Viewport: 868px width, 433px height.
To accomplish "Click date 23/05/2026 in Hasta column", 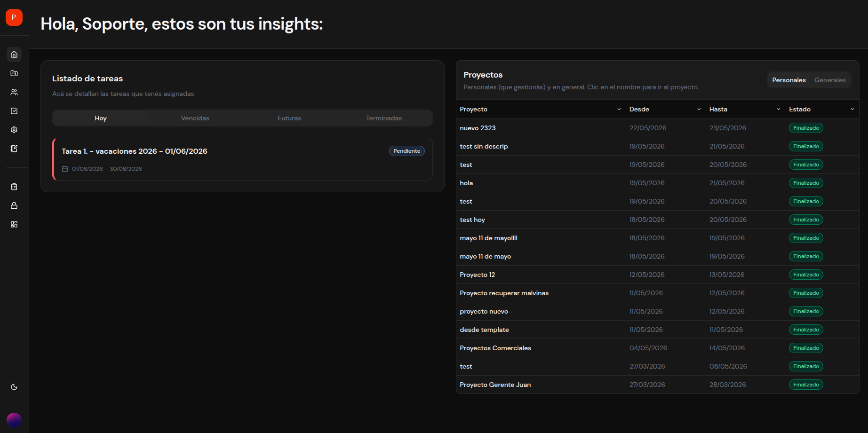I will [728, 128].
